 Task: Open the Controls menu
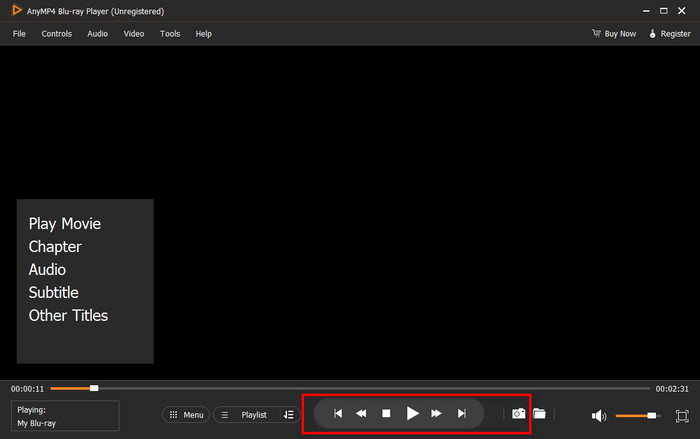(x=57, y=34)
